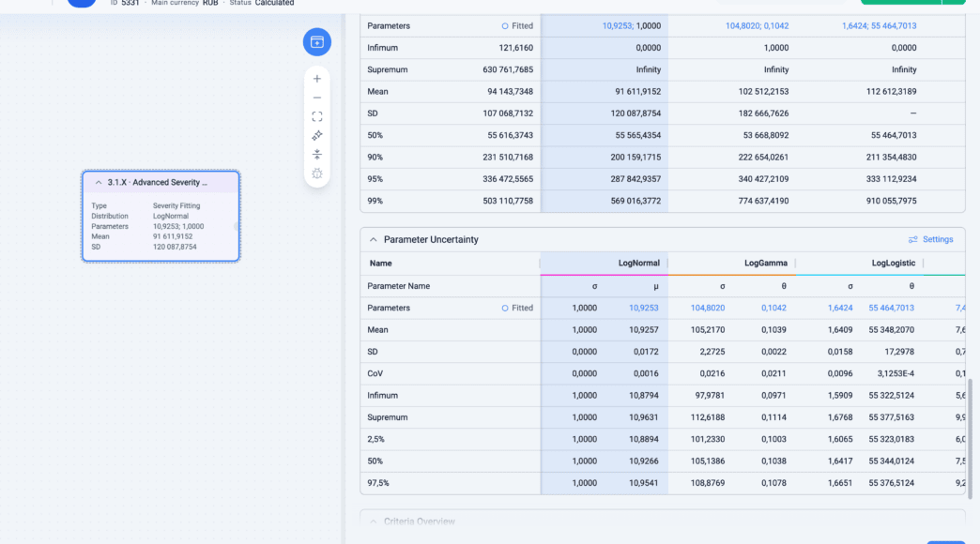Click the 95% value 336 472,5565
The height and width of the screenshot is (544, 980).
pos(508,179)
